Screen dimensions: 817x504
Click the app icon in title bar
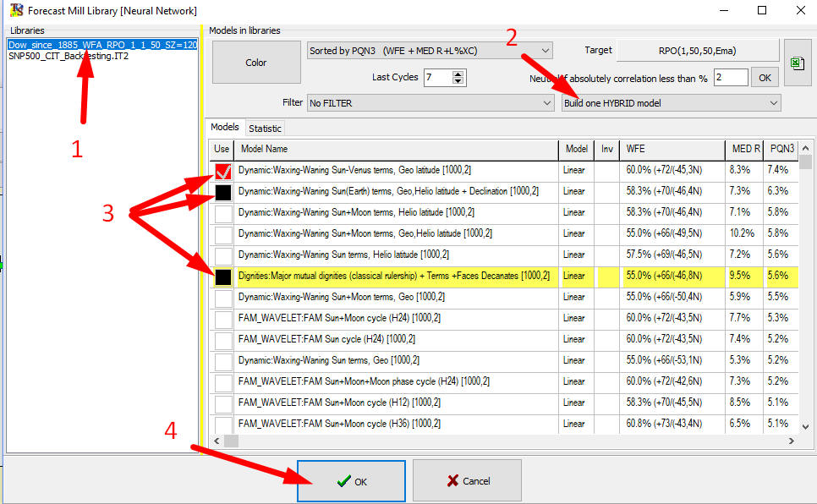(x=15, y=11)
